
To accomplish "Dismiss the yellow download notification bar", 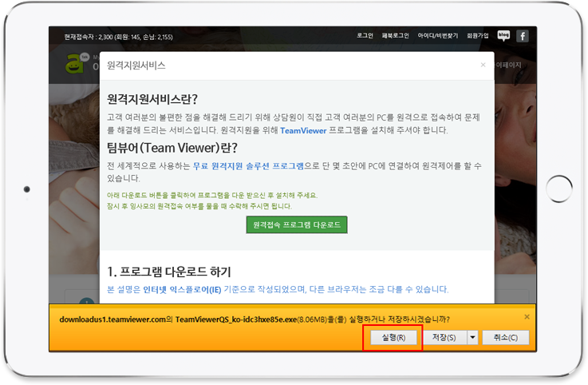I will point(527,317).
